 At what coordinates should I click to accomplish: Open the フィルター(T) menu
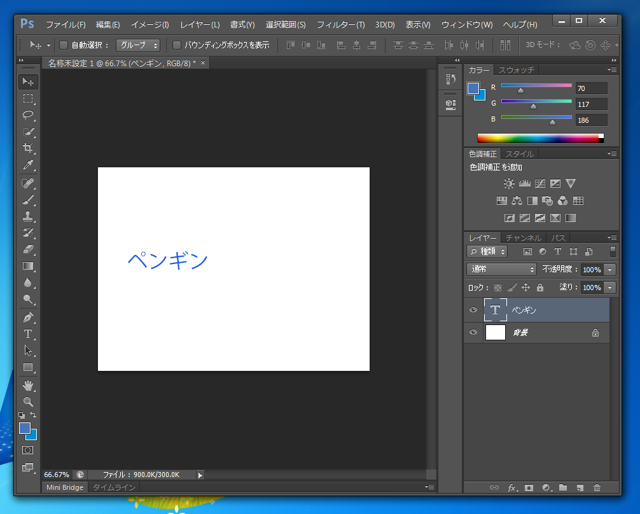tap(341, 25)
